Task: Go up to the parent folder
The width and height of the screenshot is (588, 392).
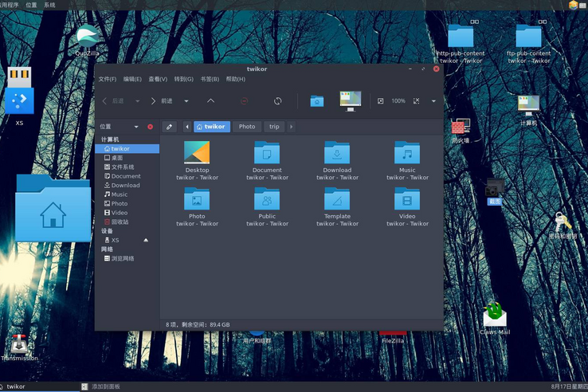Action: click(210, 101)
